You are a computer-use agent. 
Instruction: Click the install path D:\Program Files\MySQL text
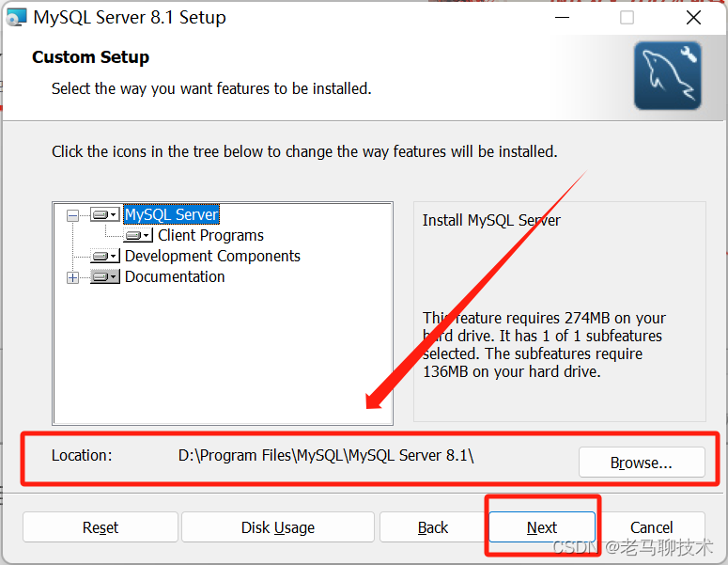(x=326, y=455)
